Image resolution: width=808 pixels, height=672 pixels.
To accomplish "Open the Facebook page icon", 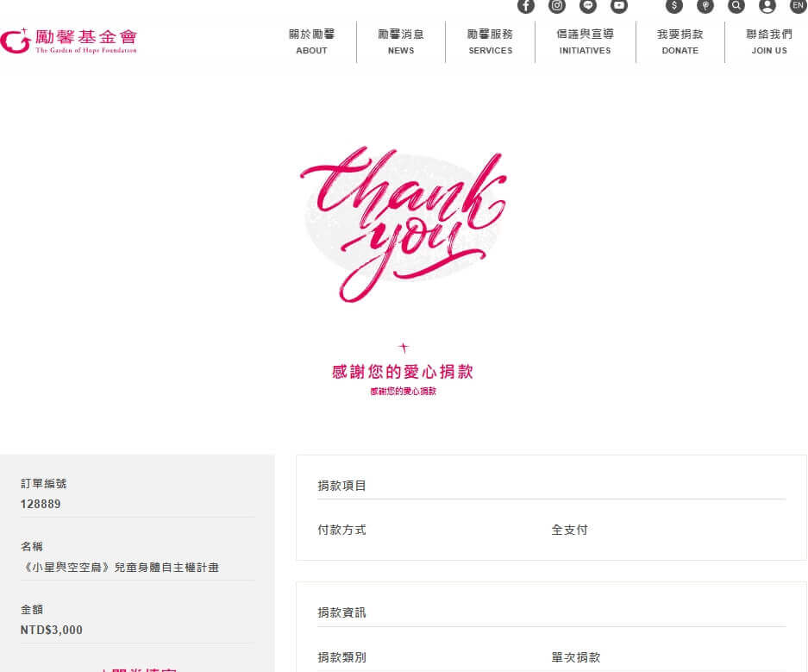I will (x=526, y=6).
